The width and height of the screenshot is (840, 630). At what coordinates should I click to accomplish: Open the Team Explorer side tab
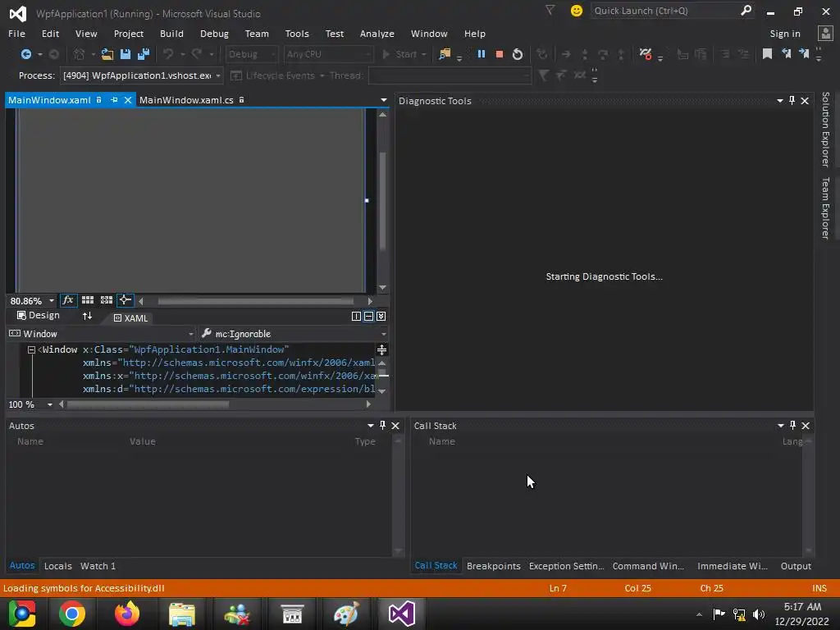pyautogui.click(x=825, y=208)
